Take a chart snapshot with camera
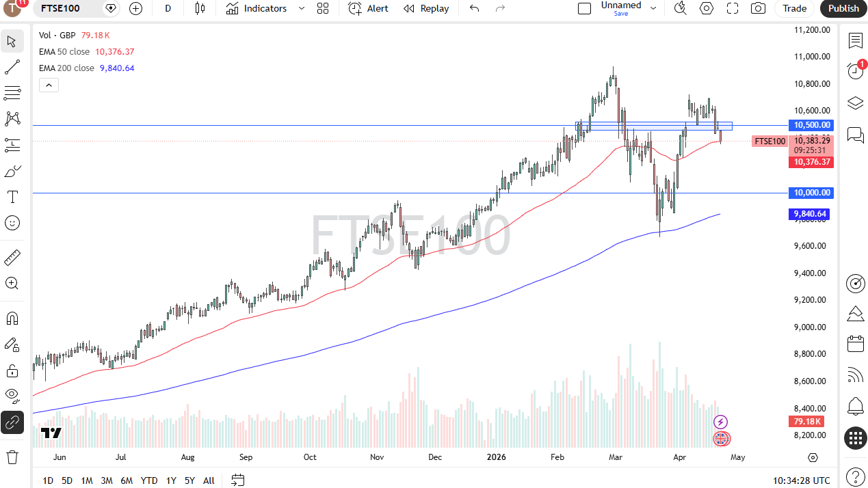This screenshot has height=488, width=868. point(758,8)
